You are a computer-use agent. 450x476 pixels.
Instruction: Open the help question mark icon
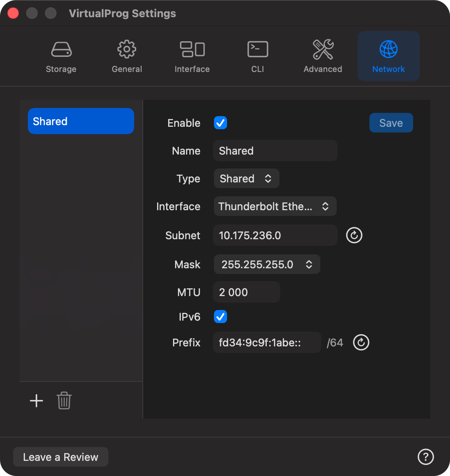click(425, 457)
